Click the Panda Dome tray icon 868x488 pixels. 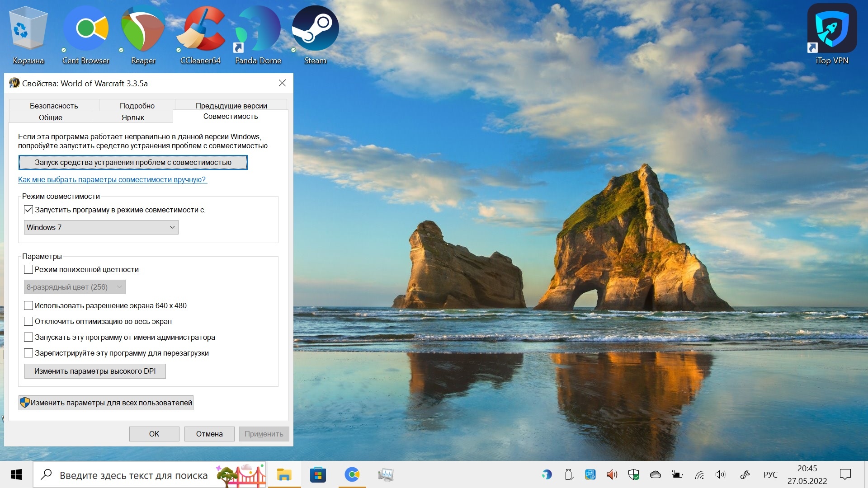point(547,474)
